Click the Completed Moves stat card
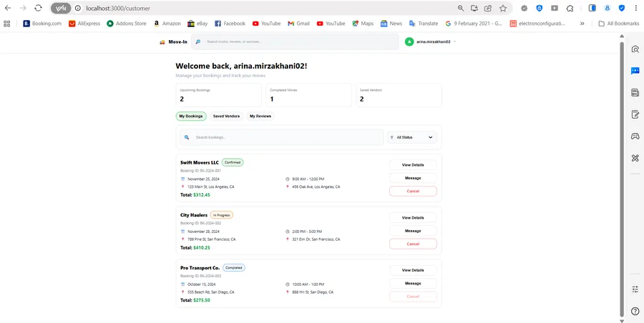 tap(308, 95)
